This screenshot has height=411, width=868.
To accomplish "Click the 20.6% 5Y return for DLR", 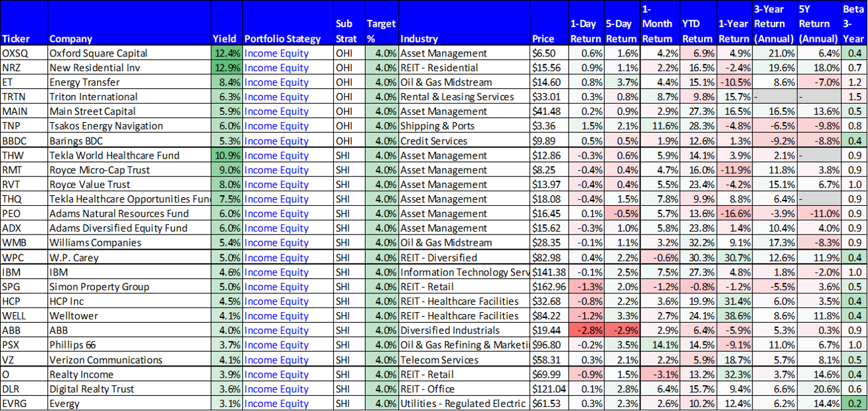I will coord(819,389).
